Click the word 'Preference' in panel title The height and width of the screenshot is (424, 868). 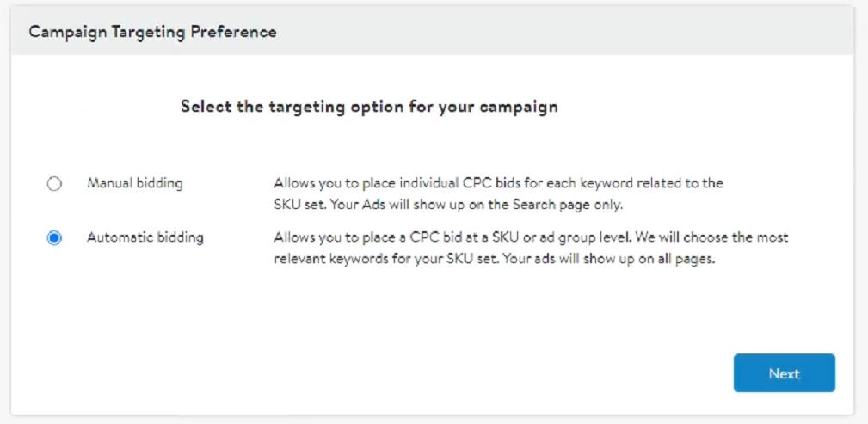tap(237, 32)
